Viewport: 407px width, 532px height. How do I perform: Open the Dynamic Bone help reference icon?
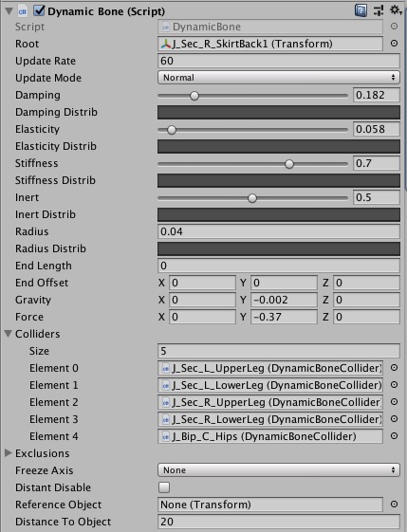point(361,10)
